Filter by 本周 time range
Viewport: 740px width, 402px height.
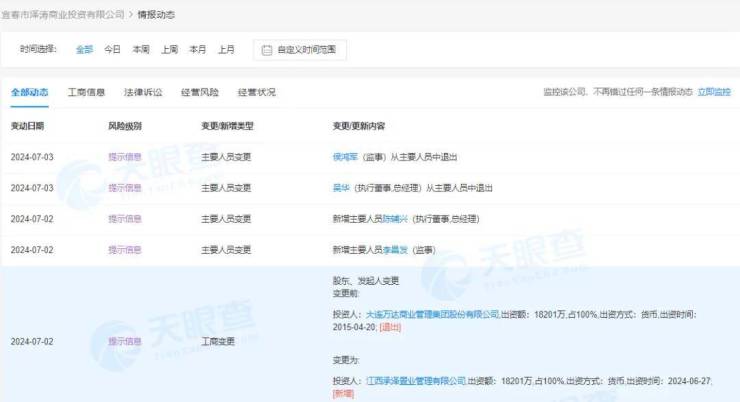coord(140,49)
